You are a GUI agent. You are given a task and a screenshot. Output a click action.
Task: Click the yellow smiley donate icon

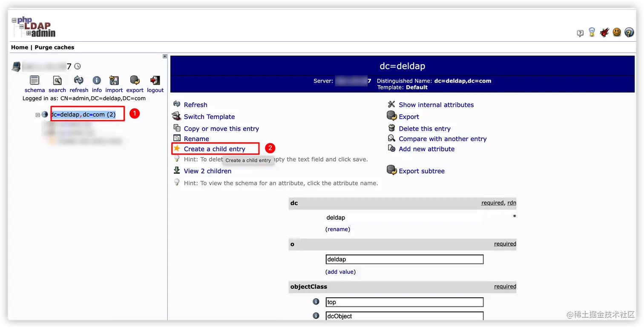[617, 32]
